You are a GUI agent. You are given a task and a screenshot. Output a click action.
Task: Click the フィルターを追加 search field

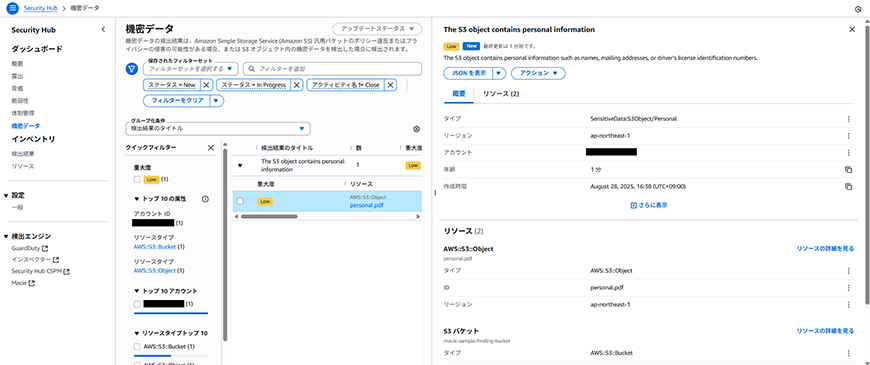[x=332, y=69]
